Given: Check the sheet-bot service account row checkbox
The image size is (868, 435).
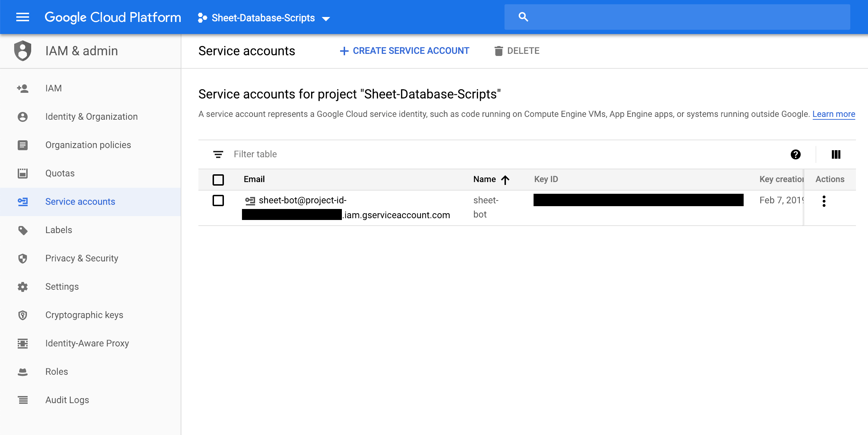Looking at the screenshot, I should click(218, 200).
